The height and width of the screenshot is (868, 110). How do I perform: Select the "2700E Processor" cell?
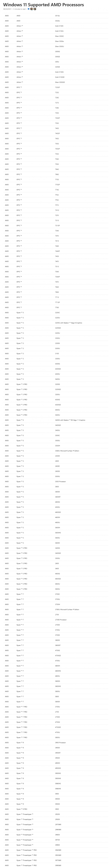[x=61, y=620]
